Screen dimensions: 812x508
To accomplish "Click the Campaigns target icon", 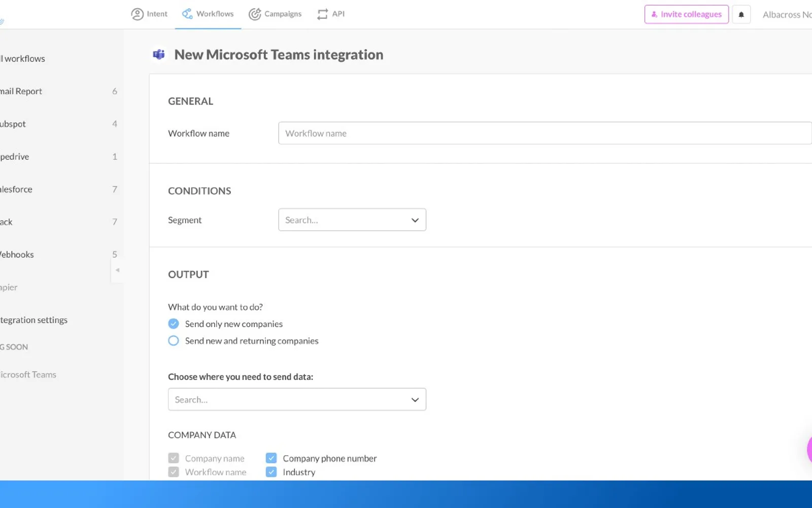I will click(255, 14).
